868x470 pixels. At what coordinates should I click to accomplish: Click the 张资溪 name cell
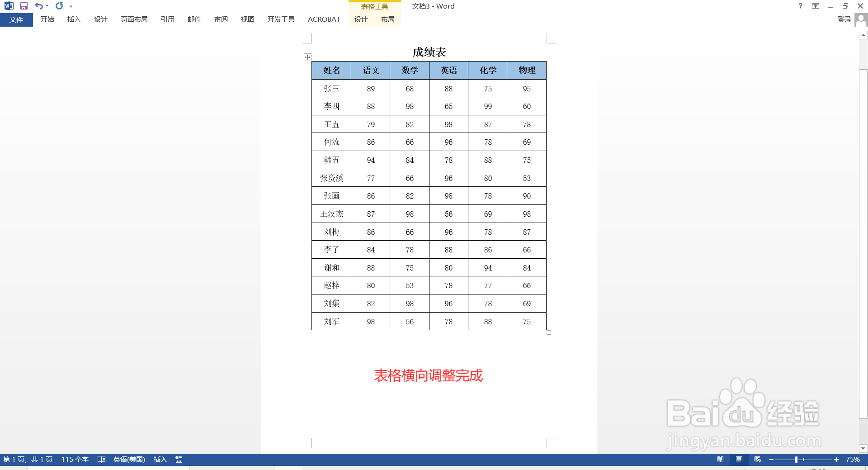click(331, 178)
